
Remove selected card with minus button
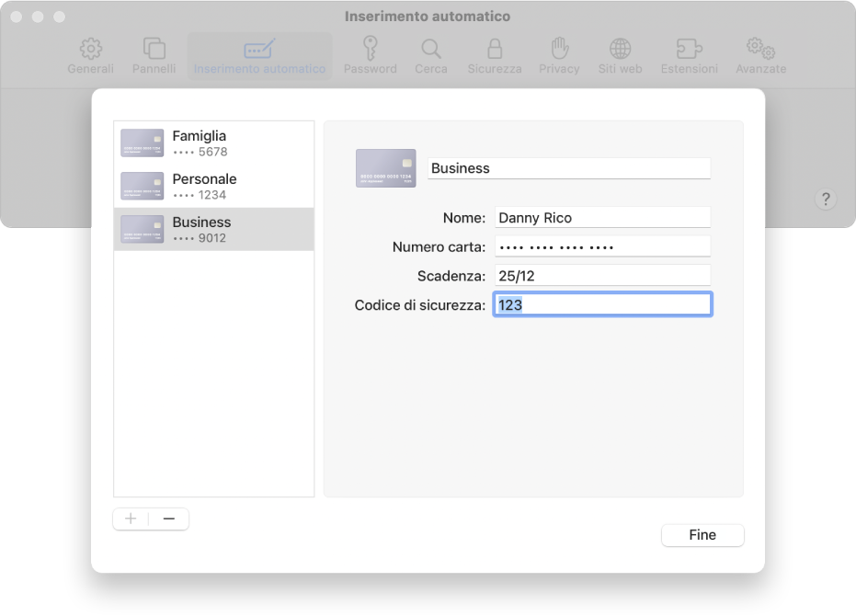[169, 519]
